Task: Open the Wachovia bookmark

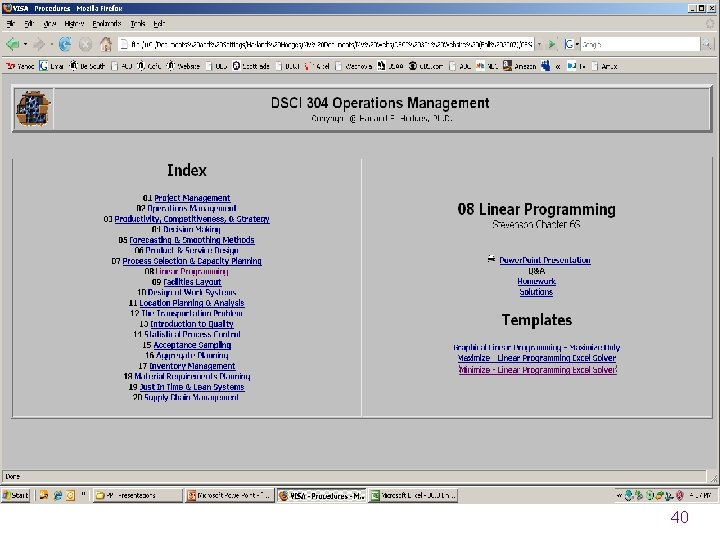Action: (354, 66)
